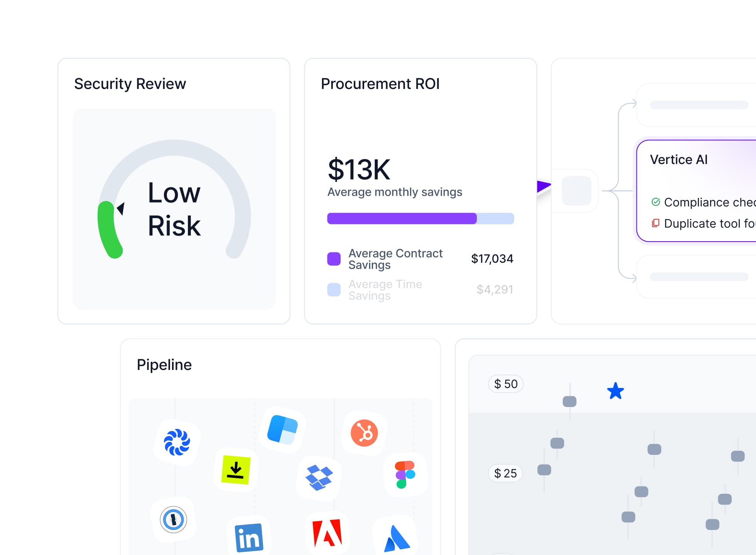756x555 pixels.
Task: Click the LinkedIn app icon
Action: [x=249, y=538]
